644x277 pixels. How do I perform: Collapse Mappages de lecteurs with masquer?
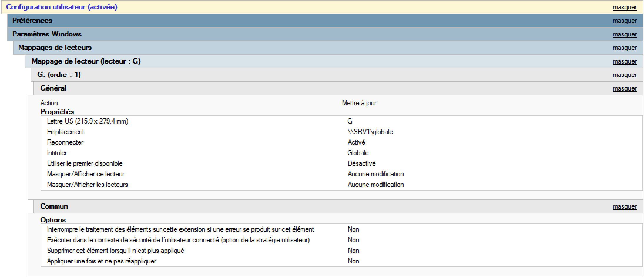point(625,48)
